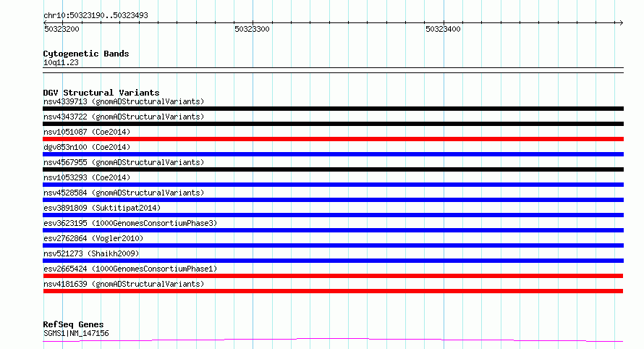Click the 10q11.23 cytogenetic band bar
This screenshot has height=349, width=644.
333,70
